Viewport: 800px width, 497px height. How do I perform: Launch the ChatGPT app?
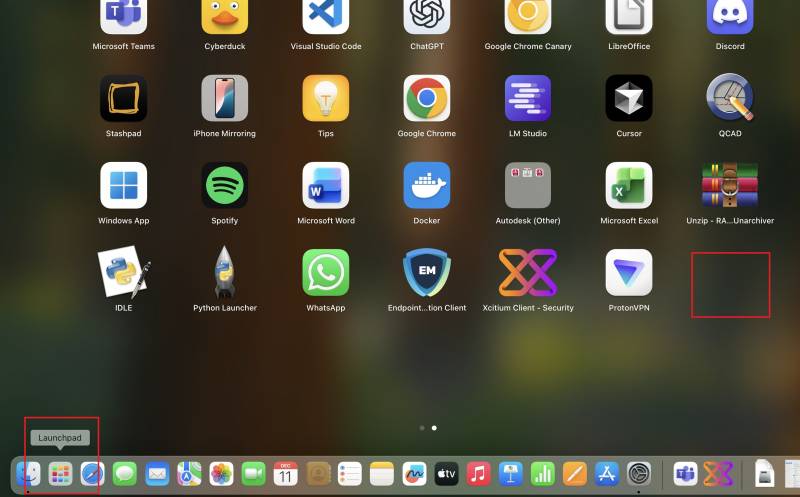tap(427, 17)
